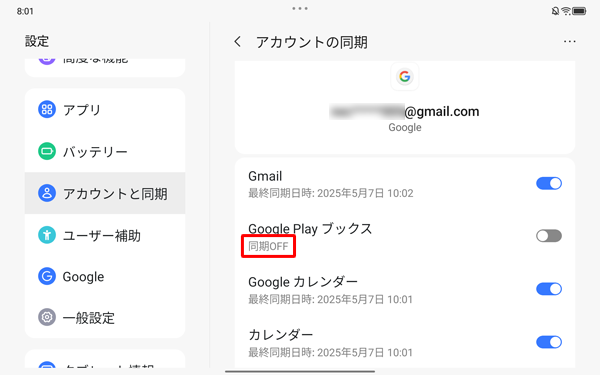Tap the bottom navigation gesture bar
The height and width of the screenshot is (375, 600).
tap(300, 371)
